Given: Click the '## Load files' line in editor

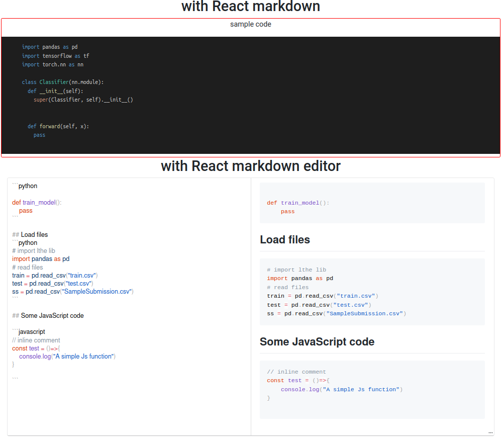Looking at the screenshot, I should click(30, 234).
